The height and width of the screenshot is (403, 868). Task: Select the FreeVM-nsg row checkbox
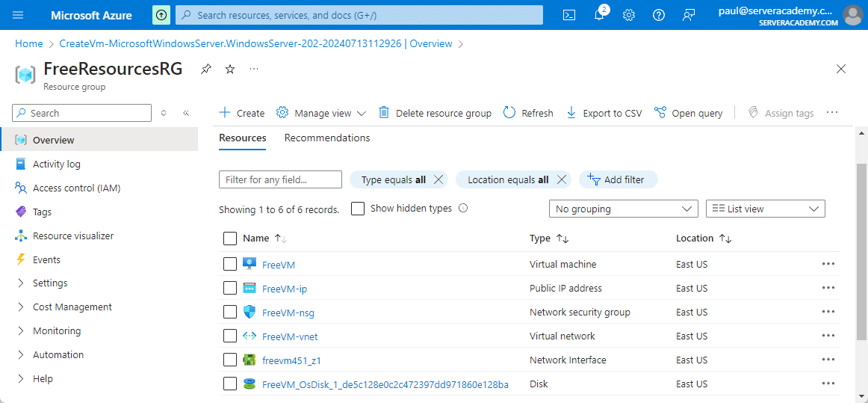coord(230,312)
